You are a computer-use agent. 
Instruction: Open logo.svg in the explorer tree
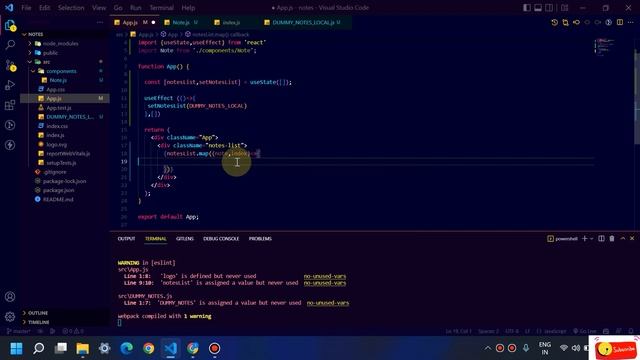[x=65, y=144]
